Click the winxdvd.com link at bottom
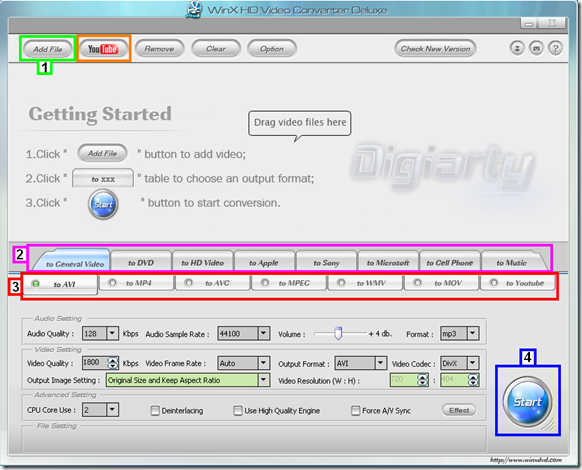Image resolution: width=582 pixels, height=470 pixels. tap(526, 460)
